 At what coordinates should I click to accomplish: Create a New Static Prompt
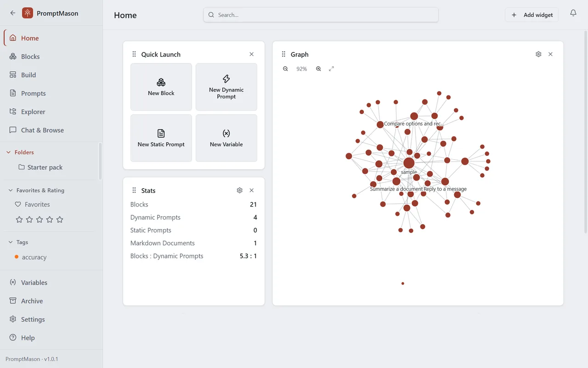click(x=161, y=138)
